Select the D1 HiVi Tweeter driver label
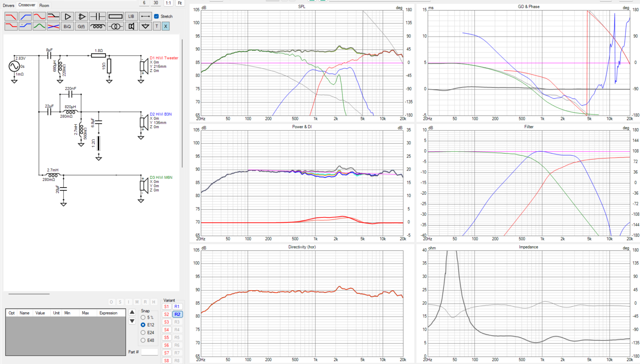 tap(164, 58)
